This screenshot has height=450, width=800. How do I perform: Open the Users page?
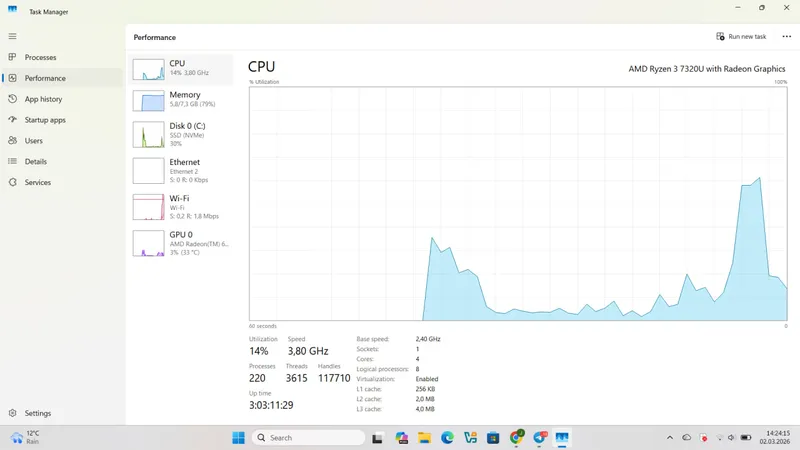[x=62, y=140]
